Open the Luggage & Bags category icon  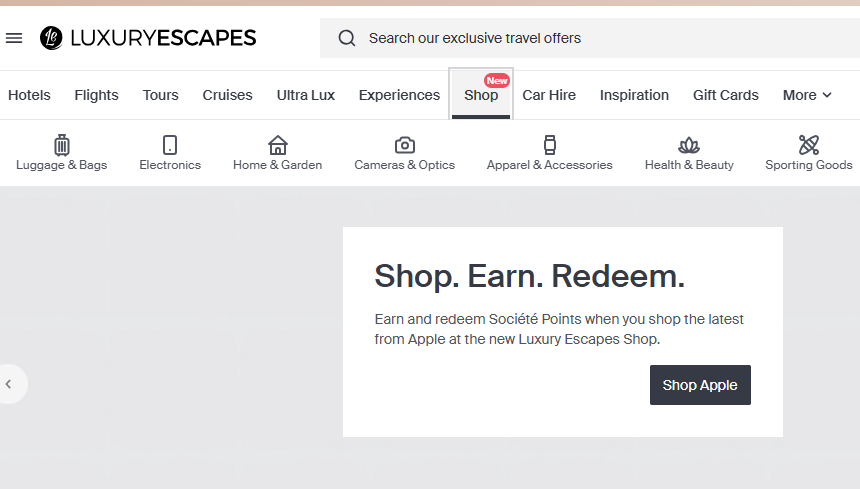coord(62,145)
